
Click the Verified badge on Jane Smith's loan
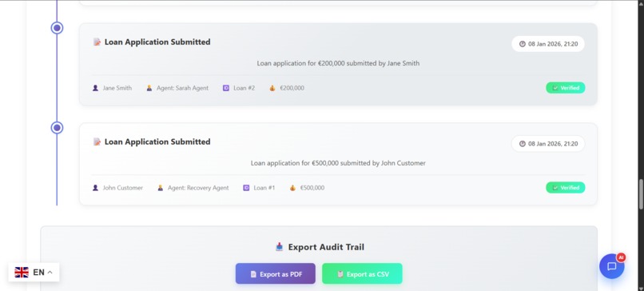click(565, 88)
